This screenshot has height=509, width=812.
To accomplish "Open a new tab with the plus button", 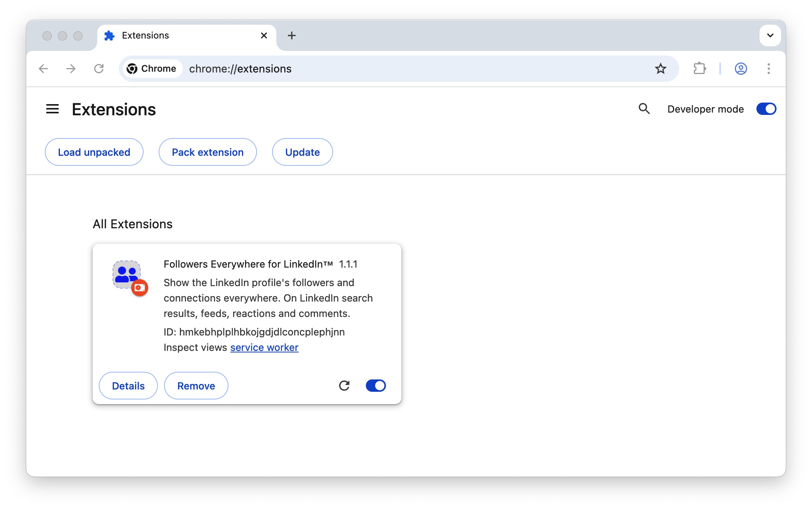I will [x=292, y=35].
